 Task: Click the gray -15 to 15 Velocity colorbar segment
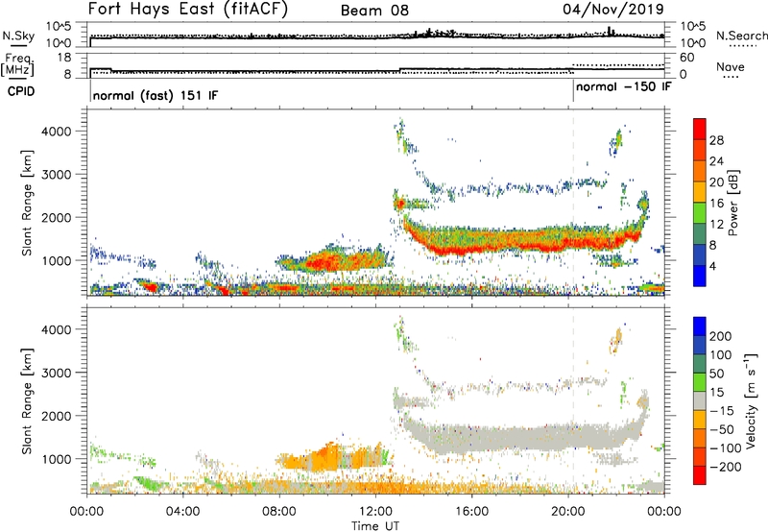click(700, 400)
